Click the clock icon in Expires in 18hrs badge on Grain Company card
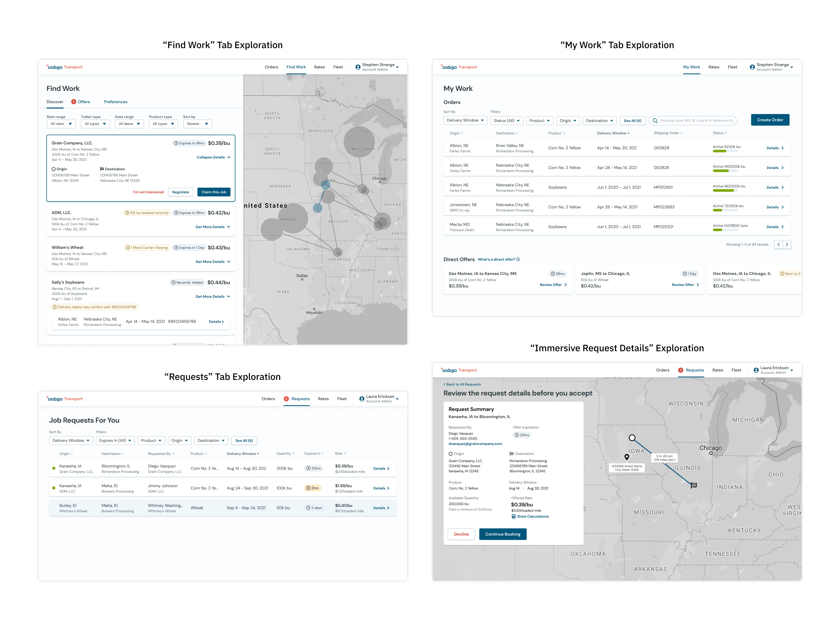Screen dimensions: 840x619 click(176, 143)
